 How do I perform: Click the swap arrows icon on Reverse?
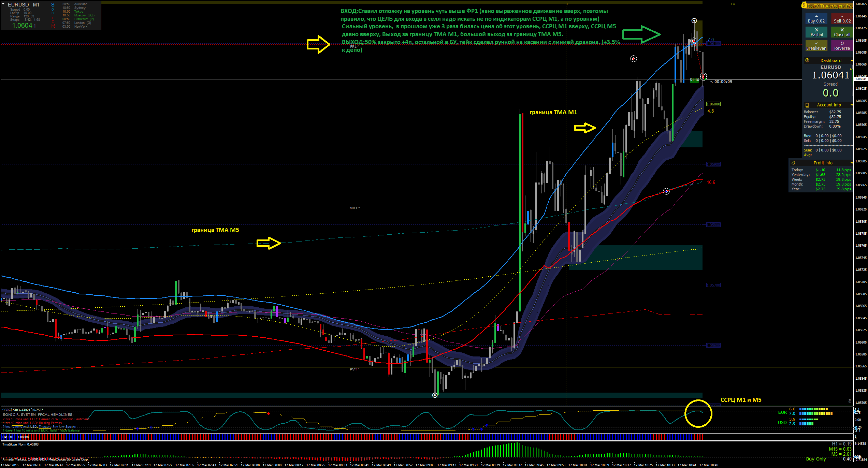pyautogui.click(x=842, y=43)
